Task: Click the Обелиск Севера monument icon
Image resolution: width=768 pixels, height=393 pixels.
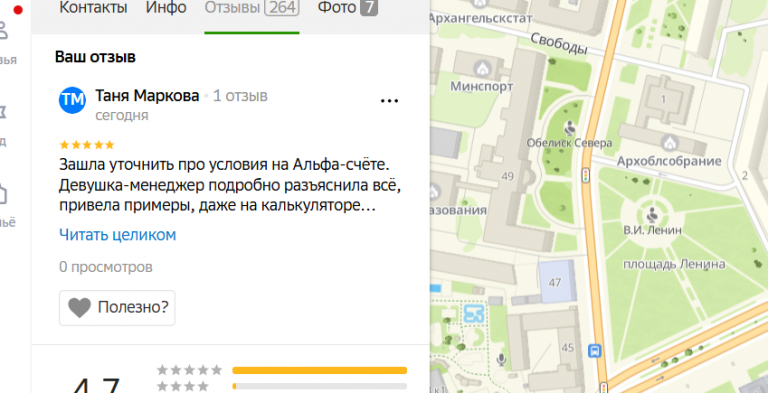Action: point(570,128)
